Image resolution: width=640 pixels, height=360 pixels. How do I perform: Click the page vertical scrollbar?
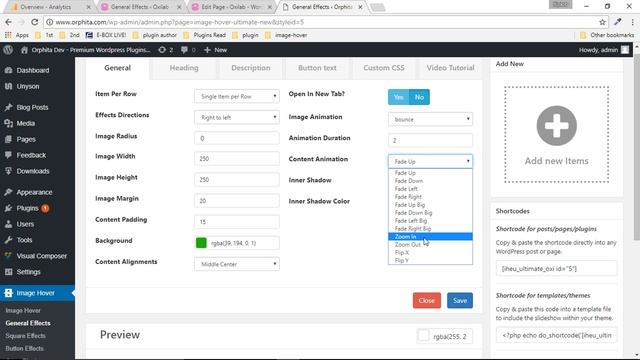coord(636,147)
